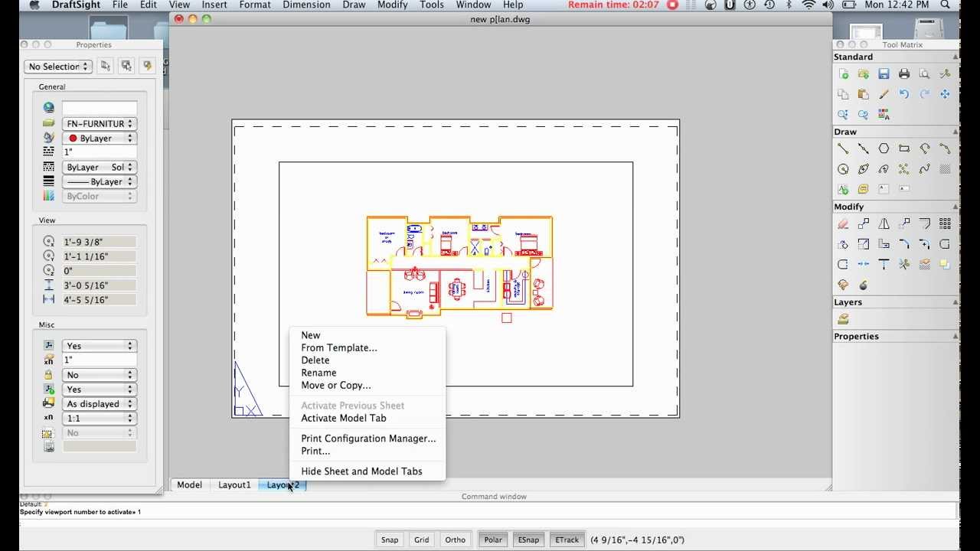Open the ByLayer lineweight dropdown
This screenshot has height=551, width=980.
(100, 181)
